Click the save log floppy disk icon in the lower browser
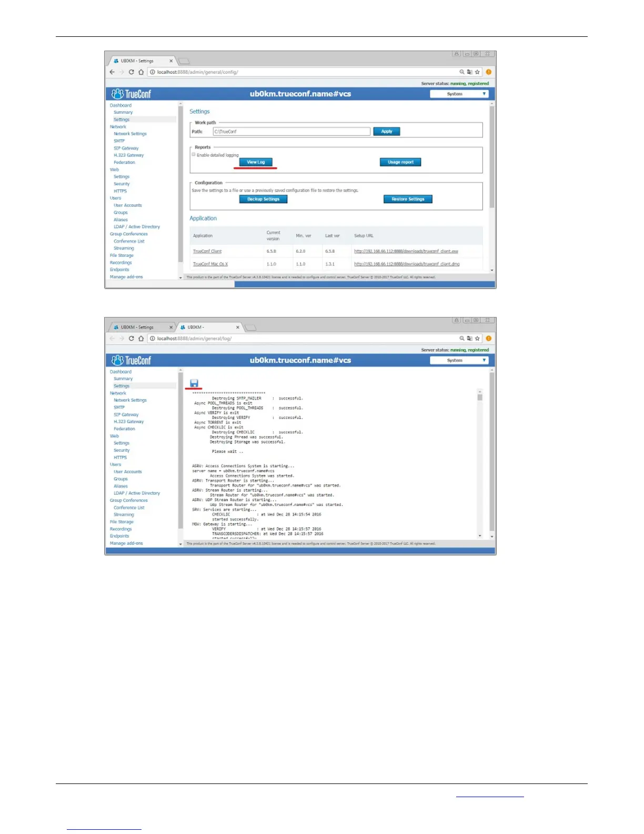The width and height of the screenshot is (644, 834). click(x=194, y=383)
